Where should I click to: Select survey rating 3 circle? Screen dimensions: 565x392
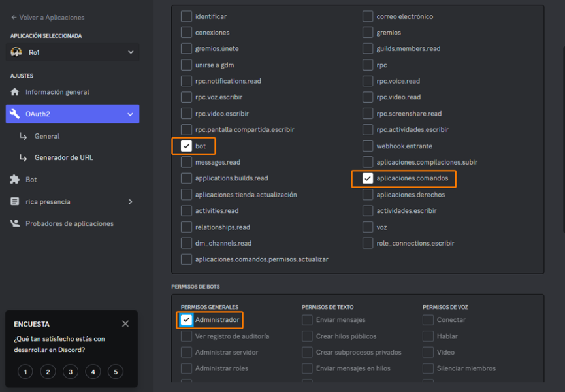(x=70, y=372)
